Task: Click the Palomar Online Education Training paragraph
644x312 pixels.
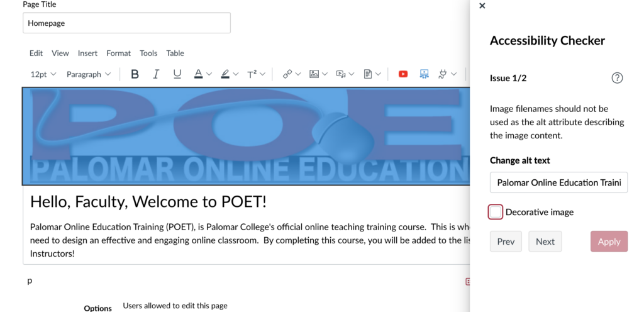Action: point(250,240)
